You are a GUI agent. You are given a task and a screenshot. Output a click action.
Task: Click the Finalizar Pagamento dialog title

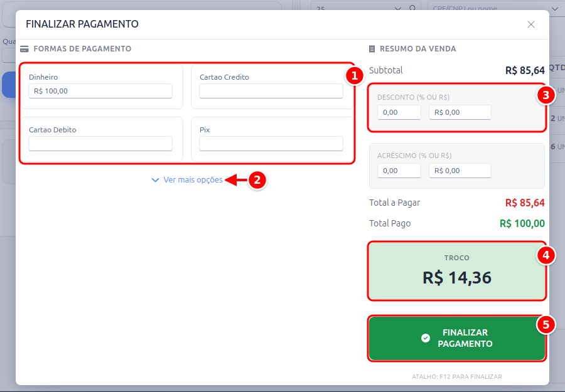[82, 24]
